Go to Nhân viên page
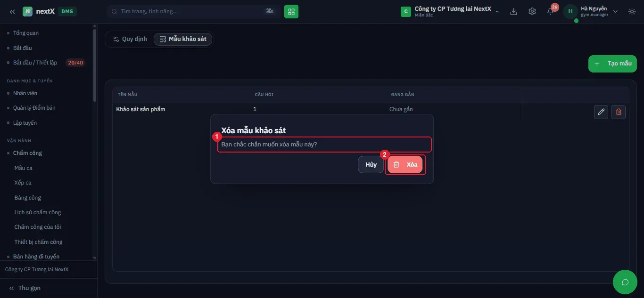The width and height of the screenshot is (644, 298). (x=25, y=93)
